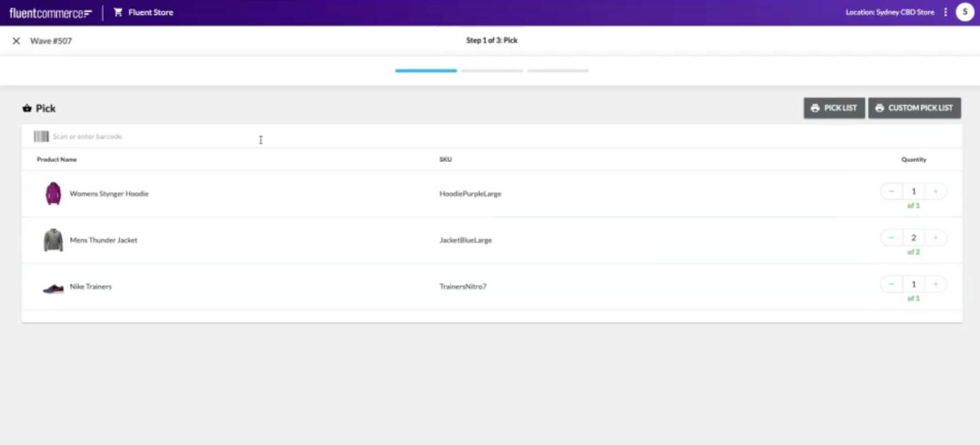
Task: Decrease quantity for Mens Thunder Jacket
Action: tap(891, 238)
